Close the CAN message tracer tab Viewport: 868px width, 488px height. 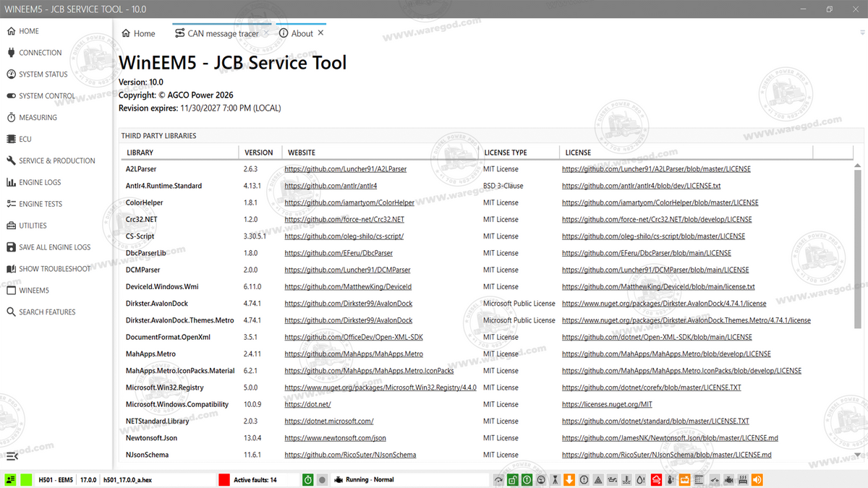pyautogui.click(x=266, y=33)
